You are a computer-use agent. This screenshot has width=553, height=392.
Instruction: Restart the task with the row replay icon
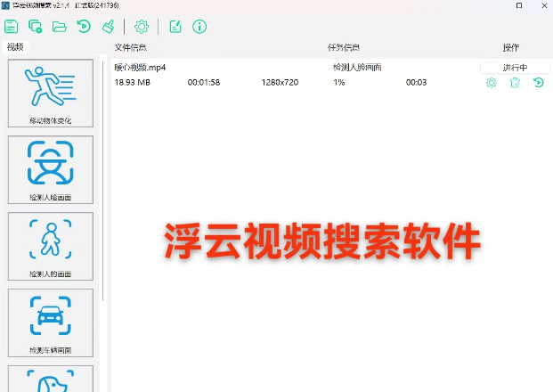click(x=539, y=83)
